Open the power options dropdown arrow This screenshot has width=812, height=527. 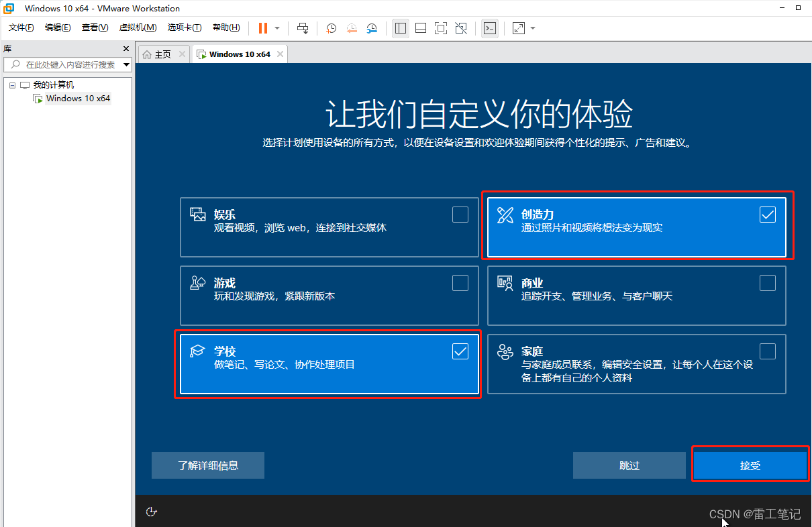pos(277,28)
